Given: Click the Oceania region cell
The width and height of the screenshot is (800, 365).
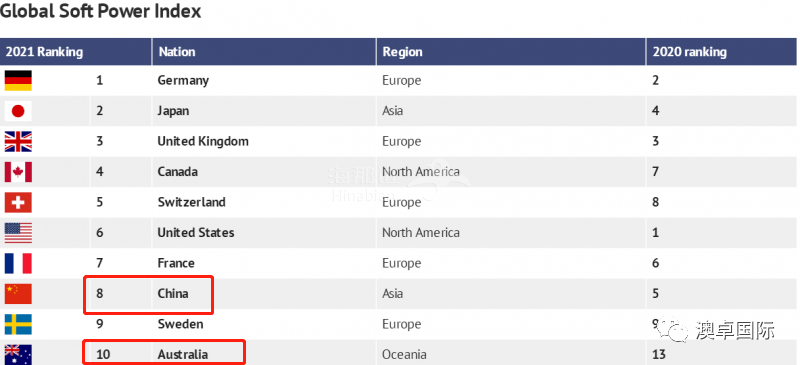Looking at the screenshot, I should pyautogui.click(x=404, y=354).
